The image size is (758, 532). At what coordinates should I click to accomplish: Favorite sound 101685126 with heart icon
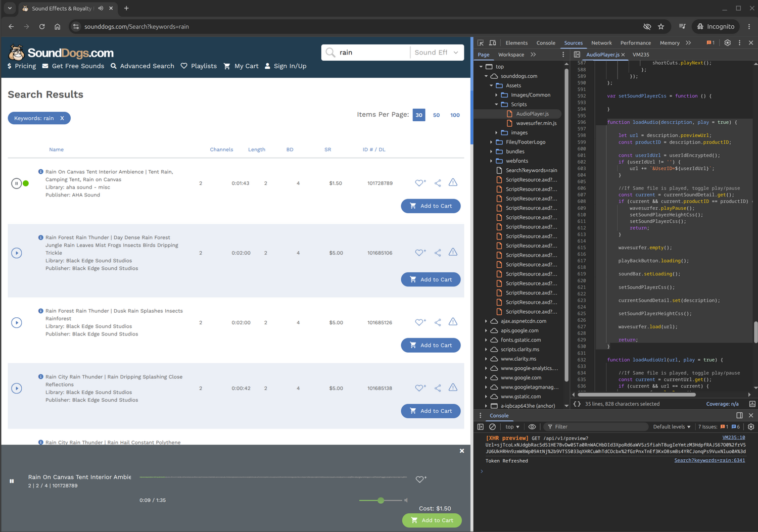[x=420, y=322]
